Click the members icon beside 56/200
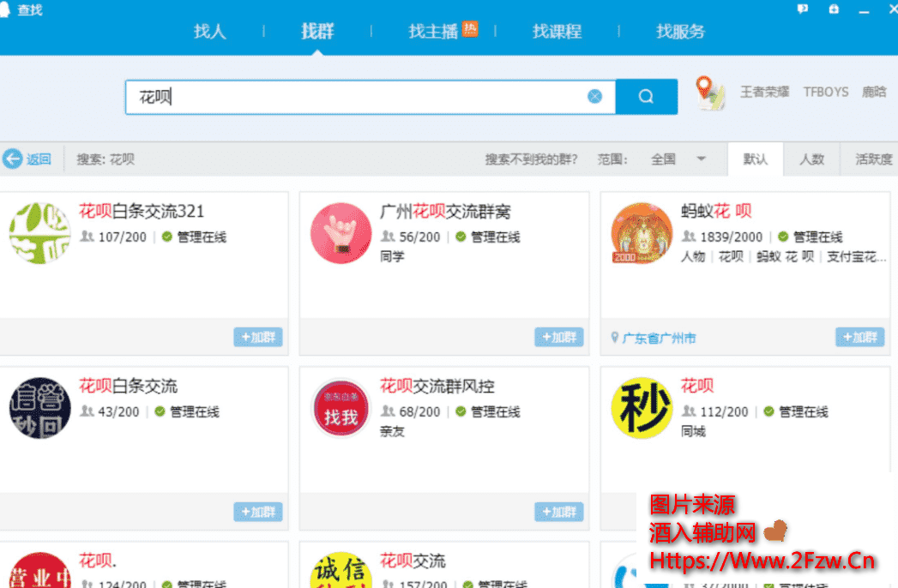This screenshot has width=898, height=588. [388, 236]
